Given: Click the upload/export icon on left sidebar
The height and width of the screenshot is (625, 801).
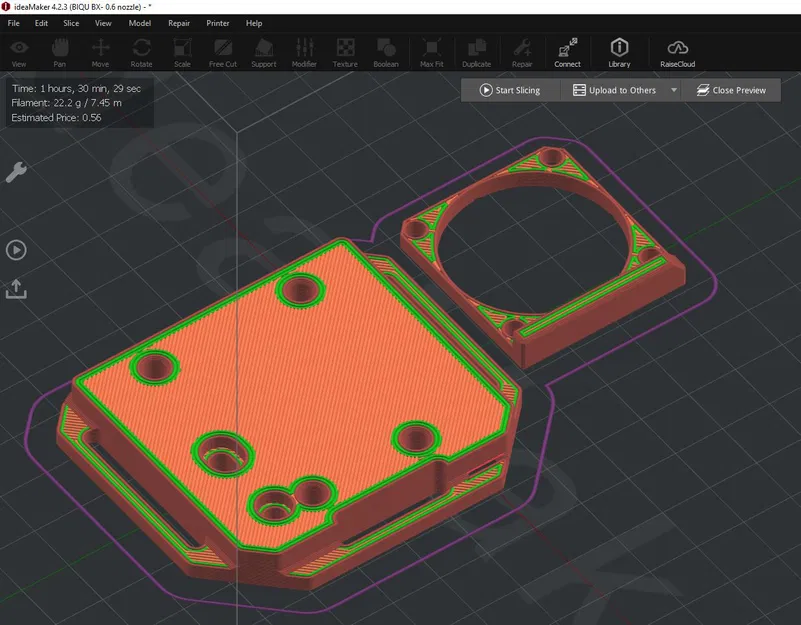Looking at the screenshot, I should click(16, 289).
